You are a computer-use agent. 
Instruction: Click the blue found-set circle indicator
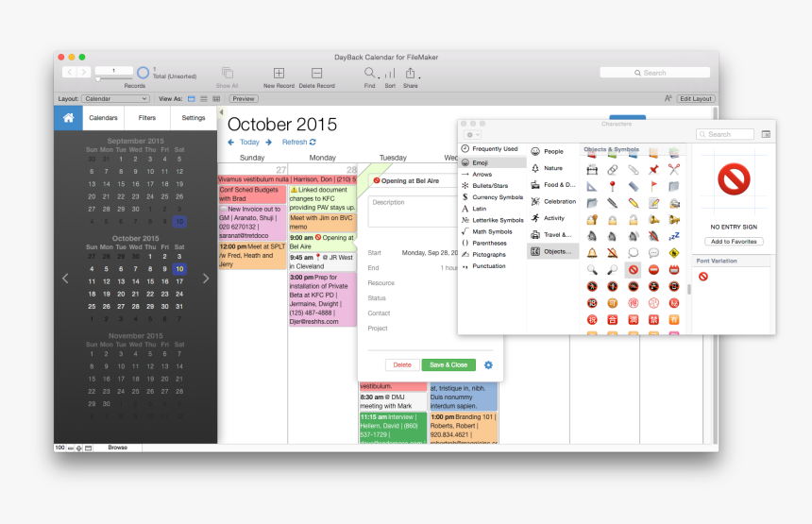point(143,73)
